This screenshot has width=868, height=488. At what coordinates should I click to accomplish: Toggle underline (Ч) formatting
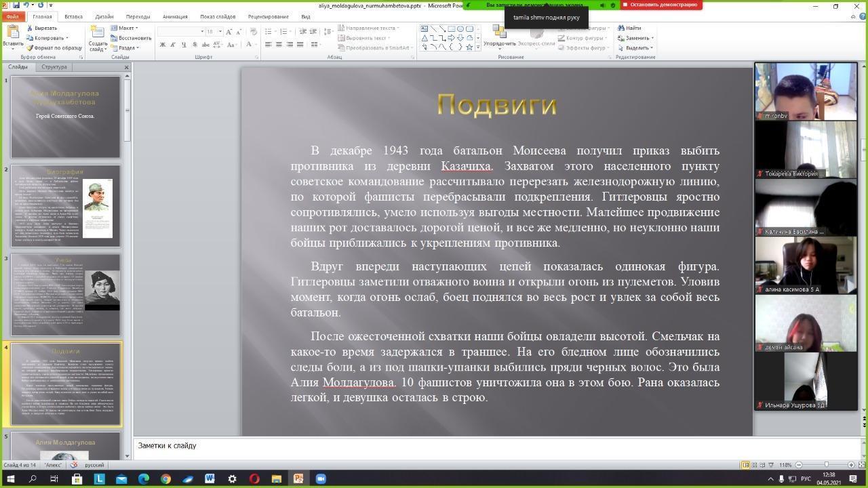coord(183,45)
